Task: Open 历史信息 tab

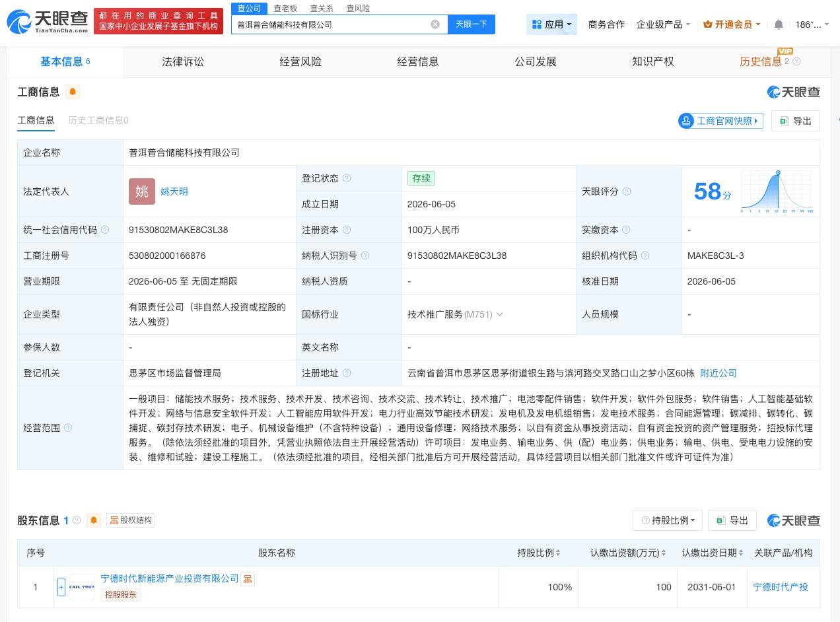Action: [761, 61]
